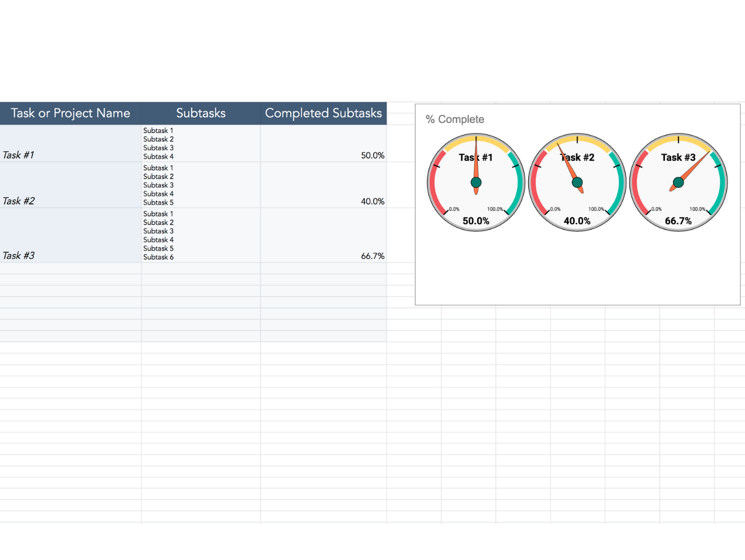Click the needle hub of Task #2 gauge
This screenshot has width=745, height=560.
tap(577, 182)
